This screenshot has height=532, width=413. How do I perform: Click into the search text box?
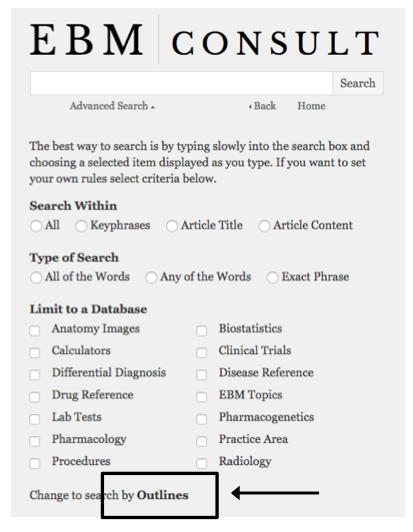click(x=181, y=83)
